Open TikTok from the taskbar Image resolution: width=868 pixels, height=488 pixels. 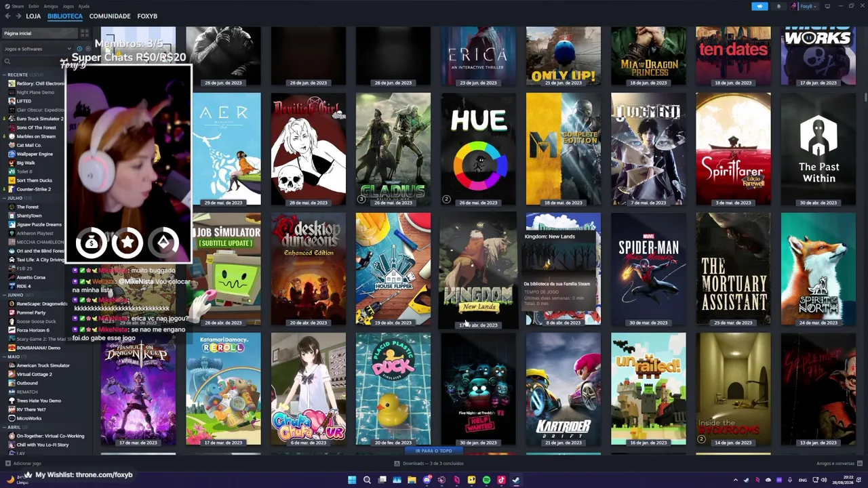501,480
